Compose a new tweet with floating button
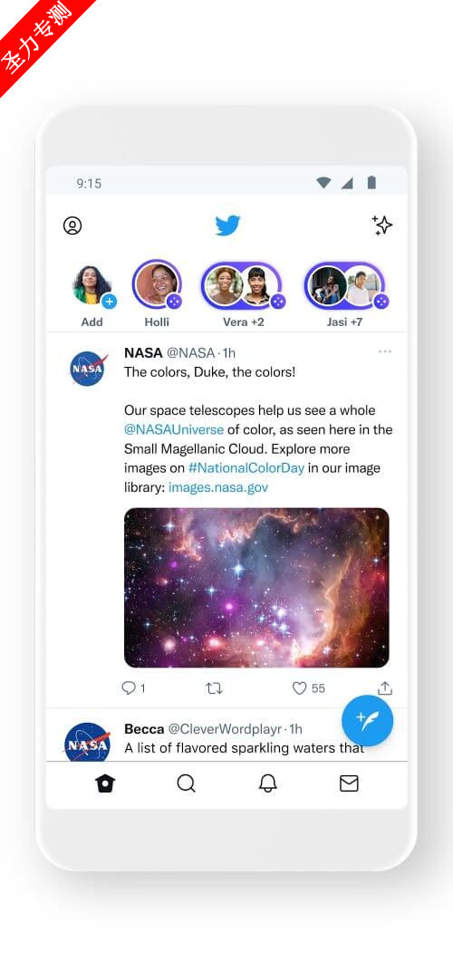Screen dimensions: 453x980 point(368,721)
